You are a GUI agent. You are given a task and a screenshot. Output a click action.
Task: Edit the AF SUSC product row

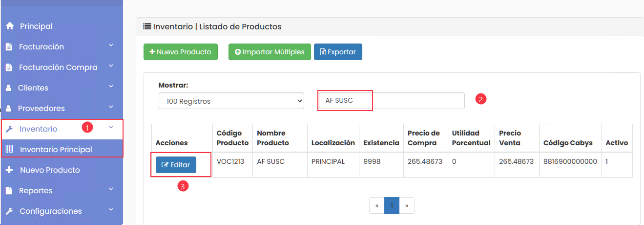(176, 165)
